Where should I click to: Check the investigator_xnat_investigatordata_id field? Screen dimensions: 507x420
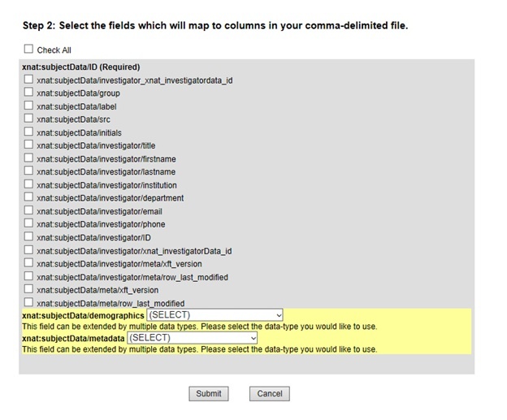(29, 80)
